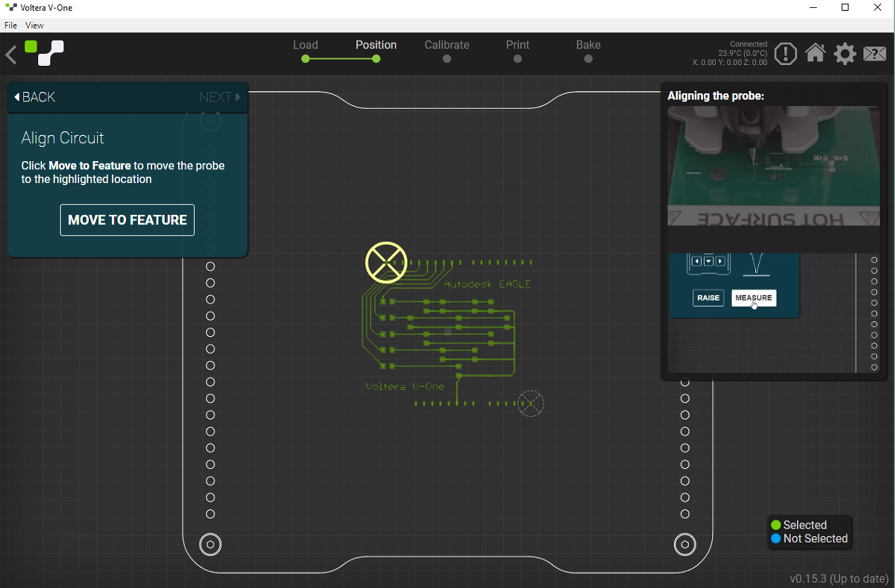Click the RAISE probe button
The image size is (895, 588).
[x=708, y=298]
